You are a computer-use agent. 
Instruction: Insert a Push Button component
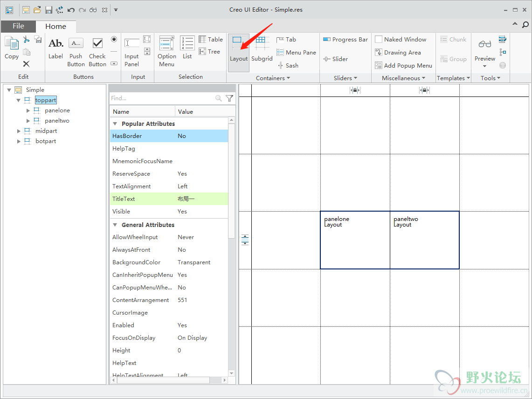click(76, 52)
